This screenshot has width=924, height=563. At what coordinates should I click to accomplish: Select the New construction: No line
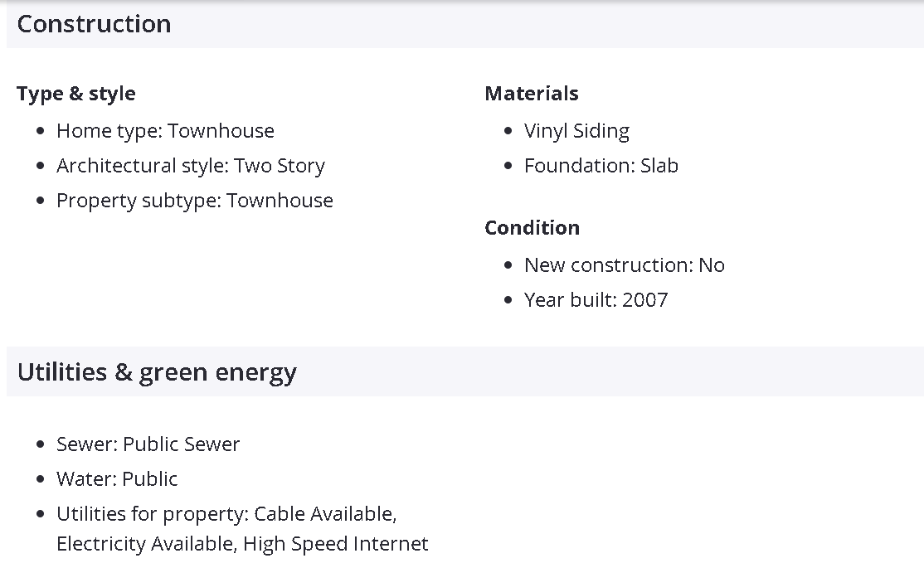pyautogui.click(x=625, y=265)
